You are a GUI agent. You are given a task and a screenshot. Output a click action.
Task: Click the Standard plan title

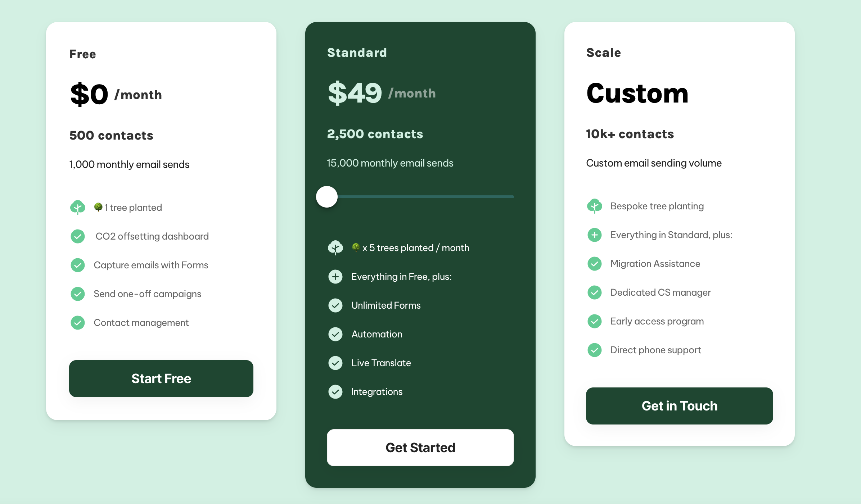click(357, 53)
